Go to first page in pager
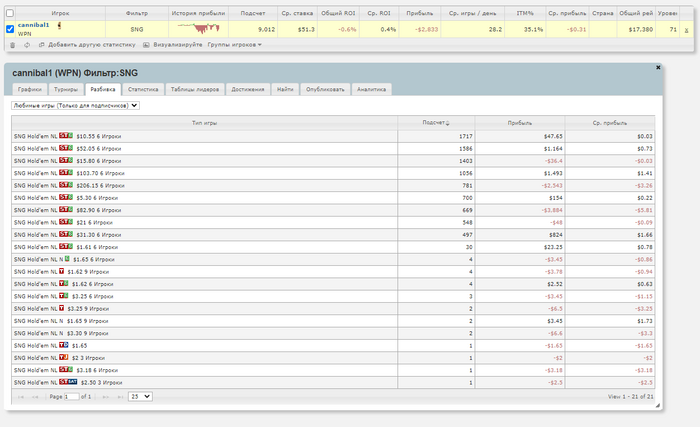This screenshot has width=700, height=427. [19, 397]
